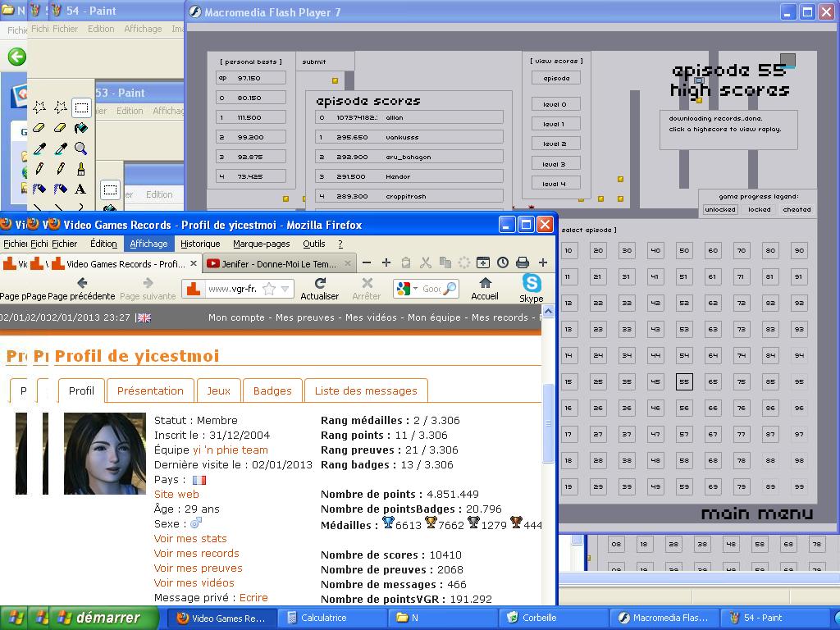Screen dimensions: 840x630
Task: Pick the Fill bucket tool in Paint
Action: pyautogui.click(x=81, y=128)
